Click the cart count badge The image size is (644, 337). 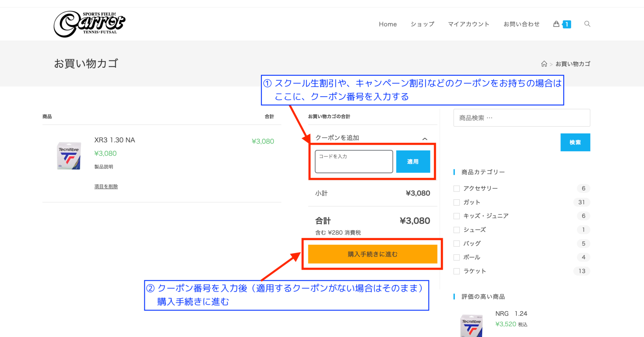pyautogui.click(x=567, y=24)
